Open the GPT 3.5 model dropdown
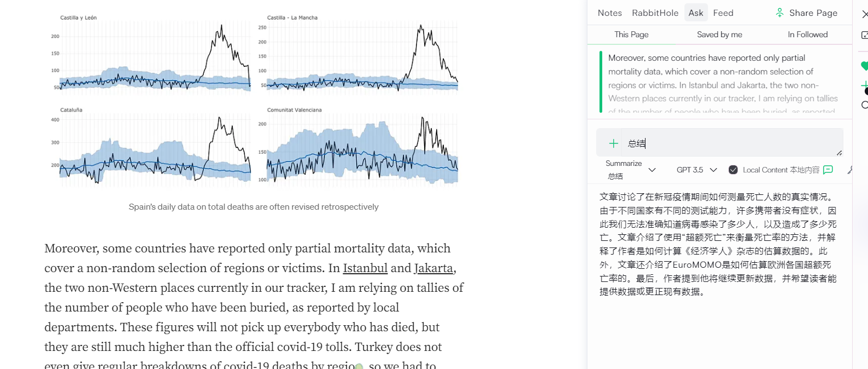Image resolution: width=868 pixels, height=369 pixels. [713, 170]
